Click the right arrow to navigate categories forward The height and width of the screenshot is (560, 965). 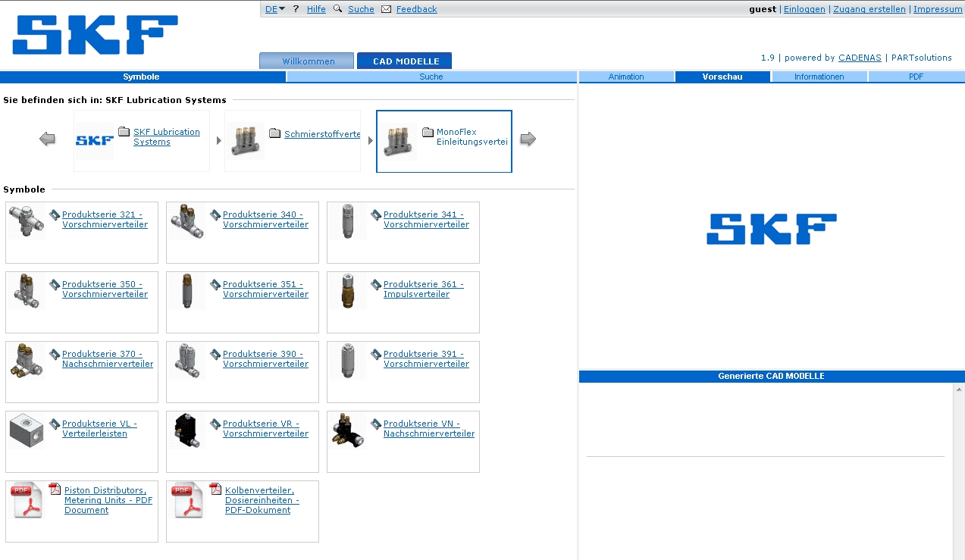pyautogui.click(x=528, y=139)
